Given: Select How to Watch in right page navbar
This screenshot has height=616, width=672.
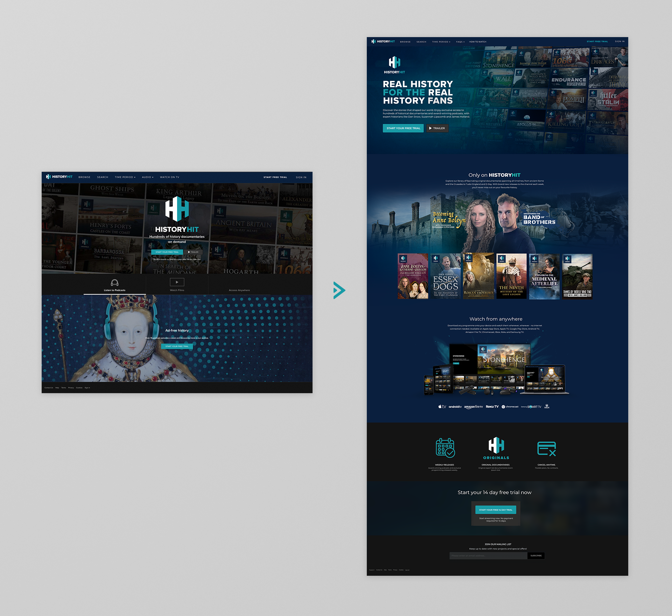Looking at the screenshot, I should (x=478, y=42).
